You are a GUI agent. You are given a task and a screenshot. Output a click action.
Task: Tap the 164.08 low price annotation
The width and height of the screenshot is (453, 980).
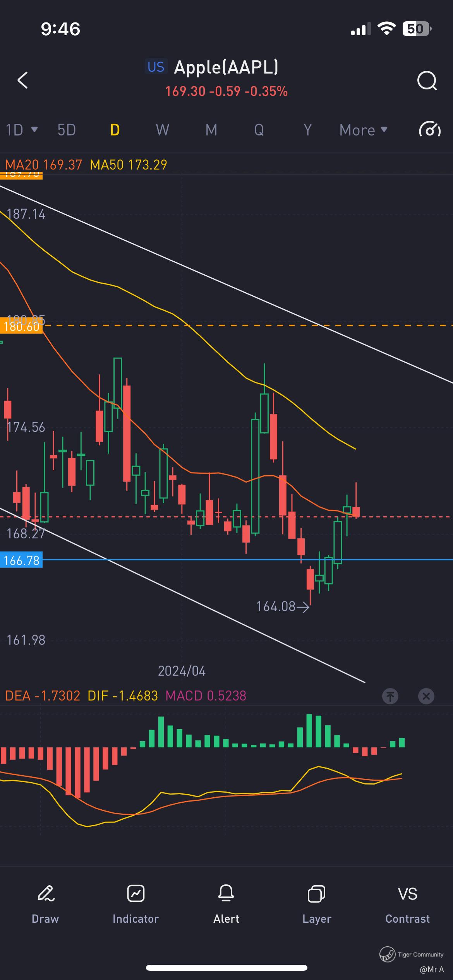click(283, 607)
